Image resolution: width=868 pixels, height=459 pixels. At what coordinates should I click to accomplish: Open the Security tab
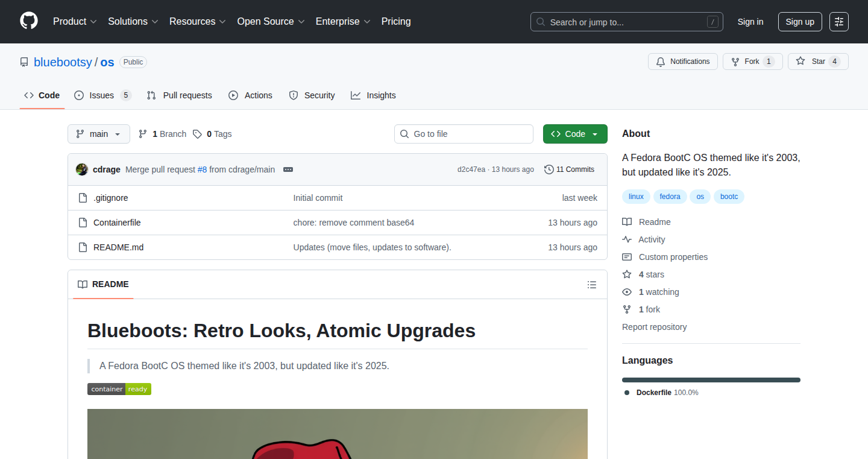[312, 95]
